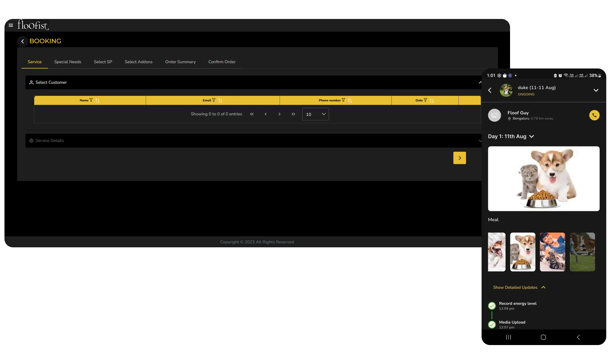Open the rows-per-page dropdown showing 10
Screen dimensions: 611x364
(x=315, y=114)
